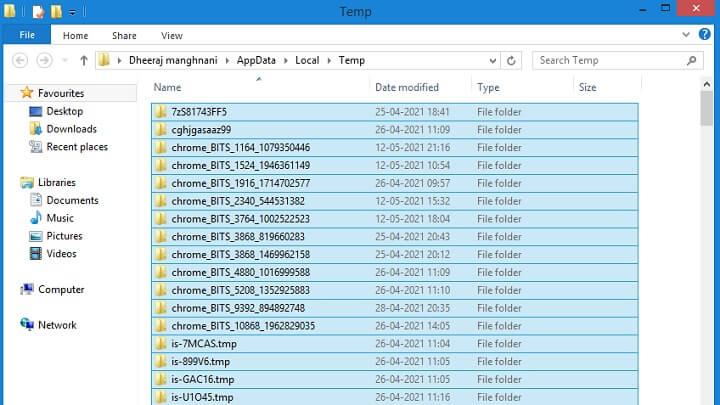Click the 28-04-2021 20:35 date cell
Screen dimensions: 720x405
pos(412,308)
